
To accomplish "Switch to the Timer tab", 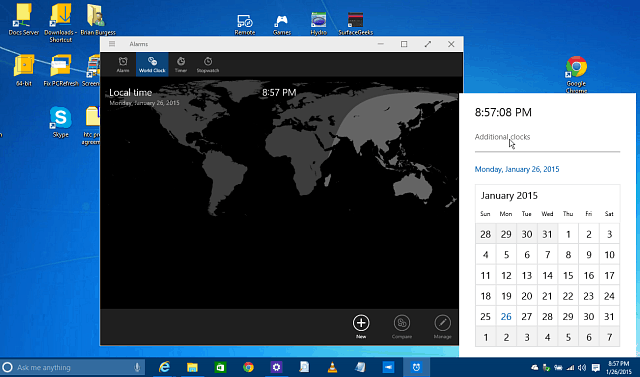I will 181,64.
